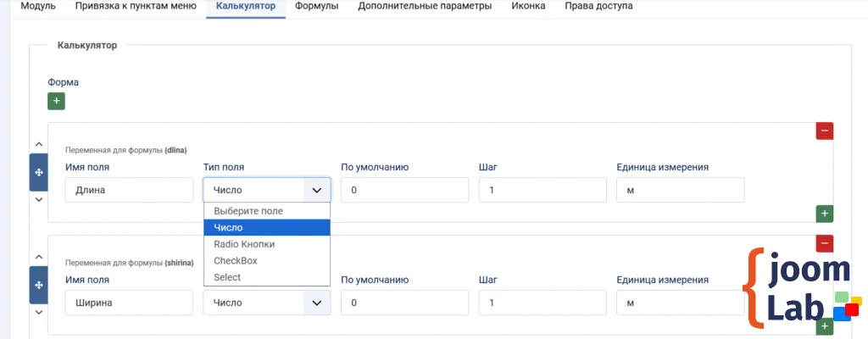Focus the Шаг field in Длина row
The image size is (868, 339).
coord(542,190)
